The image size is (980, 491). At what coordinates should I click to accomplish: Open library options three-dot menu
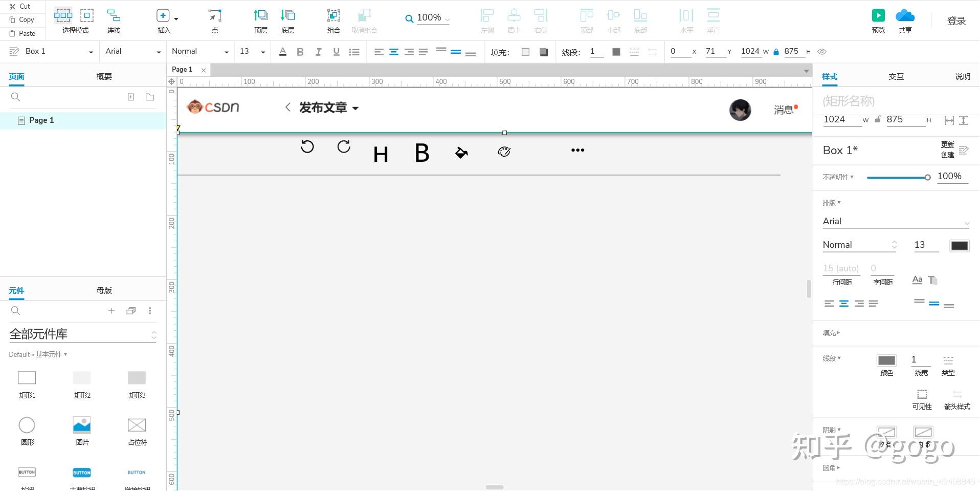[150, 311]
